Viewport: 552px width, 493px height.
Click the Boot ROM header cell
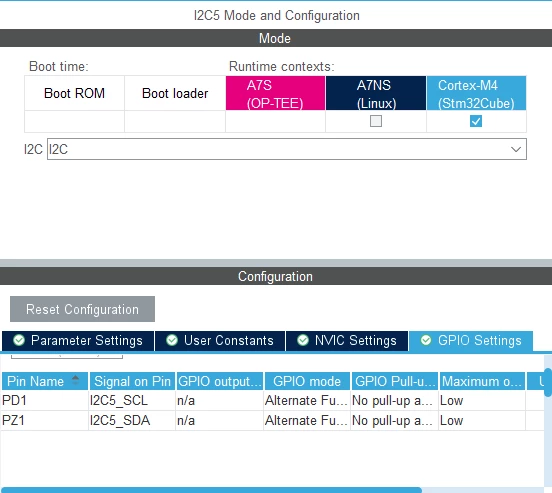(74, 93)
